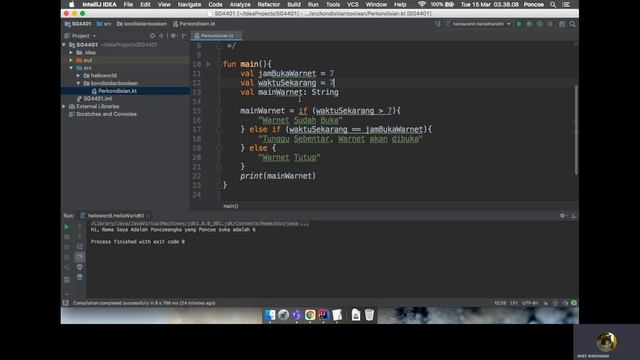
Task: Click Perkondisian.kt breadcrumb in navigation bar
Action: (x=194, y=24)
